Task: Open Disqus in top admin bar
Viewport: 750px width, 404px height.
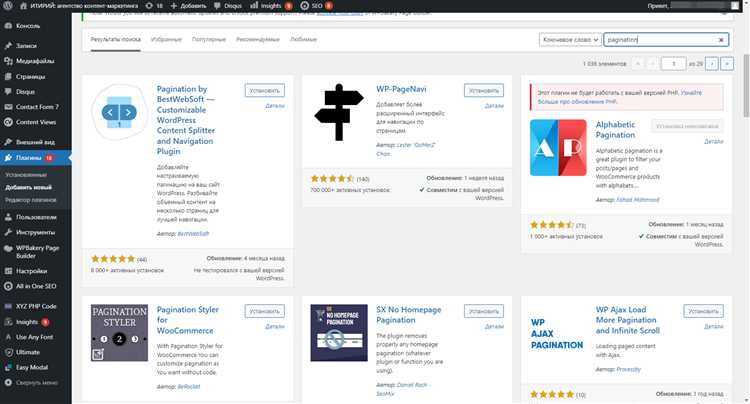Action: coord(228,6)
